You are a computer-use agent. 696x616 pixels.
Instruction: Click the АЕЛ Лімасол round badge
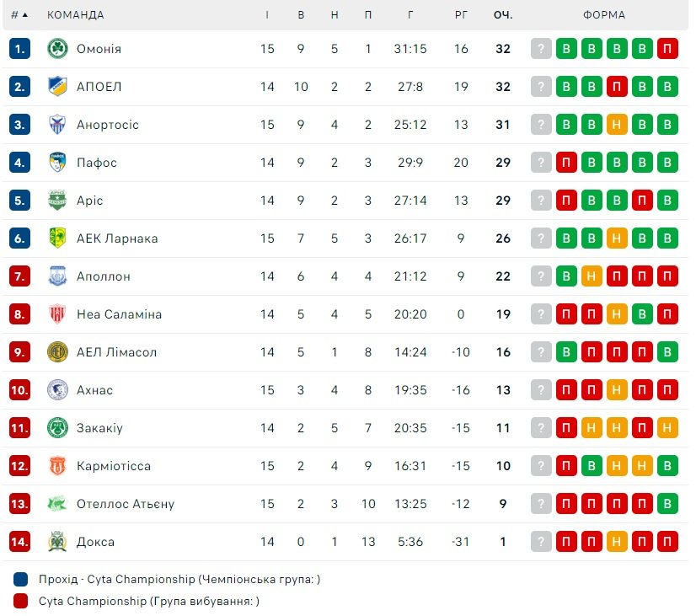click(57, 352)
